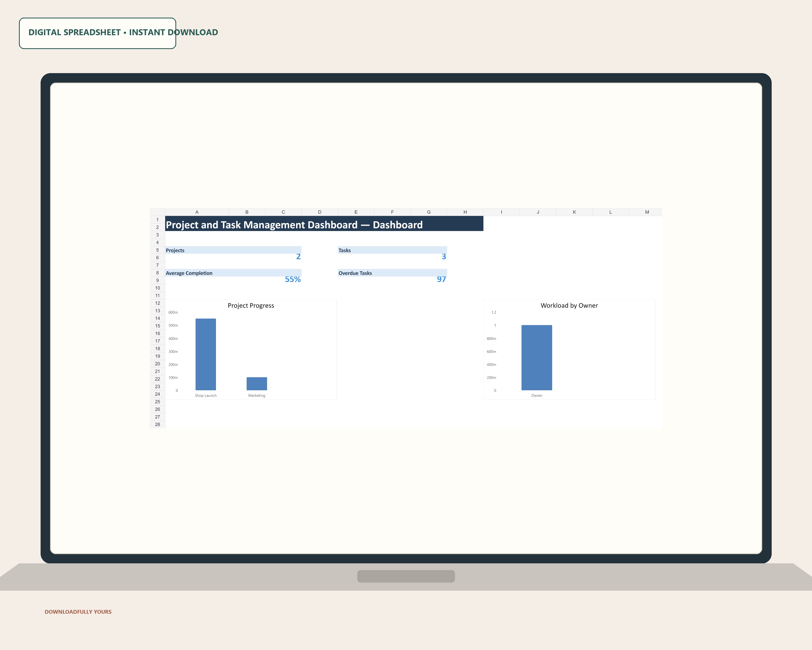Screen dimensions: 812x650
Task: Click the Marketing bar in chart
Action: tap(257, 383)
